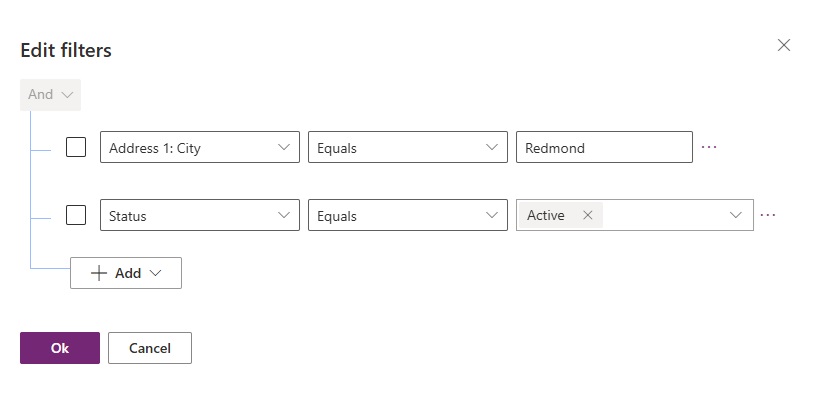Expand the status value list chevron
Viewport: 816px width, 415px height.
(735, 215)
